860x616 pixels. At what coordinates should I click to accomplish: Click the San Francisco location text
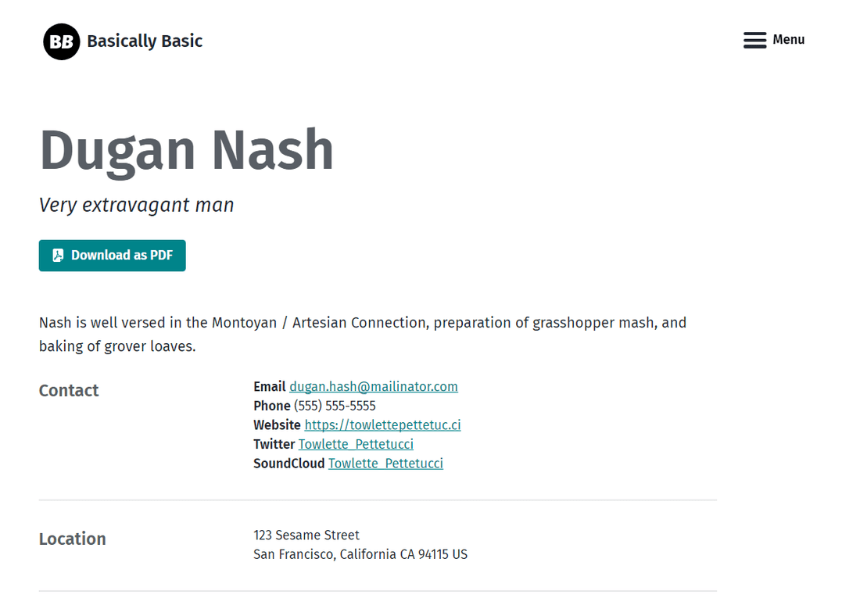click(360, 553)
